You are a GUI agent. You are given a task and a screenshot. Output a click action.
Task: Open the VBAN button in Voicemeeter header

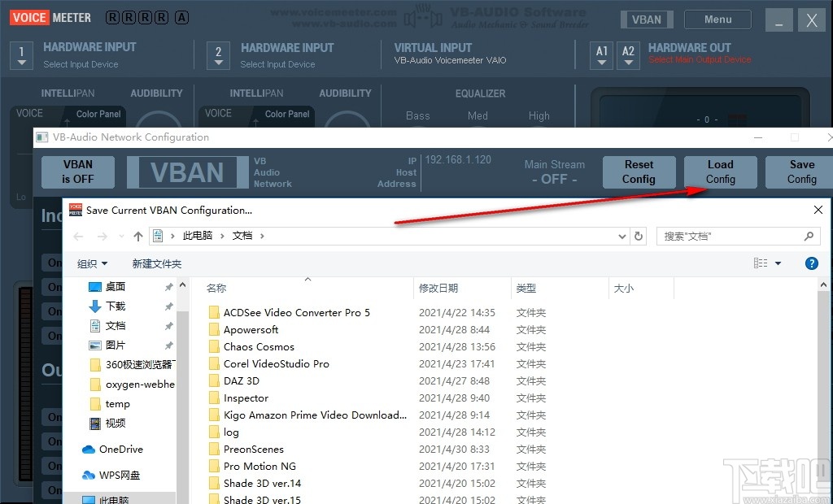pos(647,20)
